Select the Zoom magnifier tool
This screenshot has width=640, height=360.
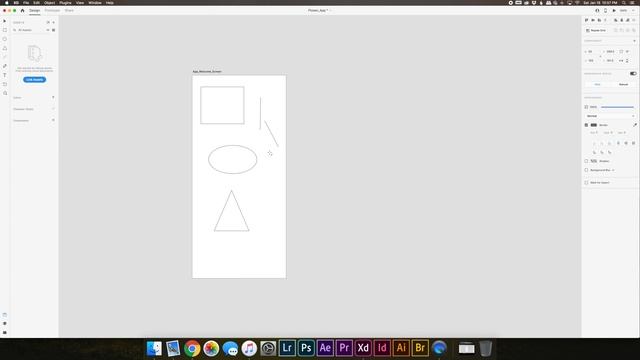pyautogui.click(x=5, y=93)
